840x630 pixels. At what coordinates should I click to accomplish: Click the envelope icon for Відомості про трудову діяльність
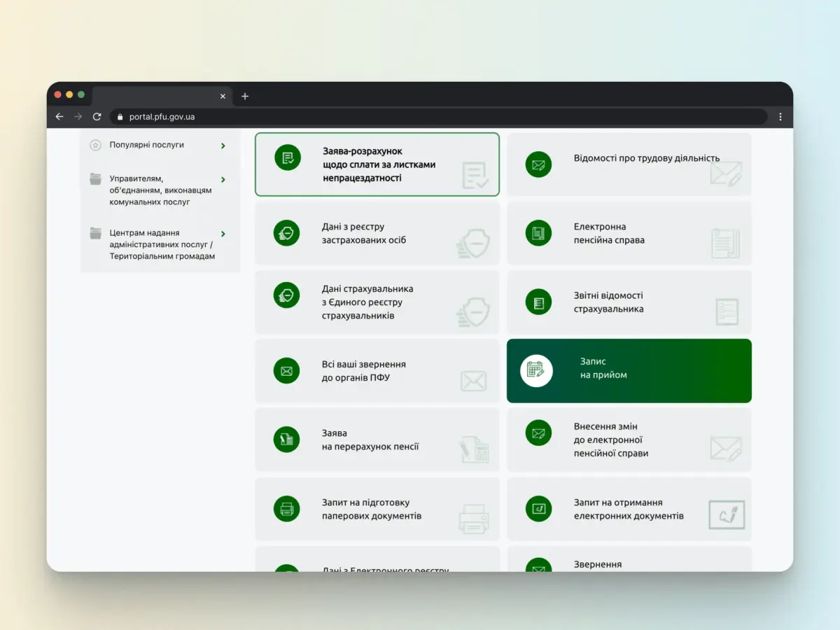(538, 165)
